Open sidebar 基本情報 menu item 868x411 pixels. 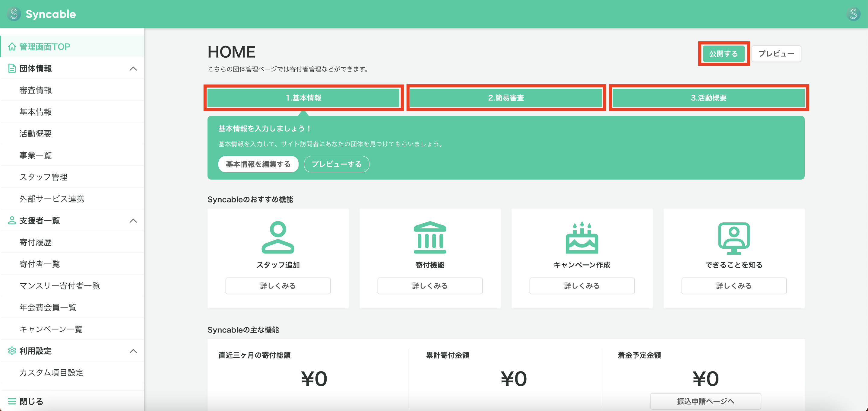tap(72, 112)
